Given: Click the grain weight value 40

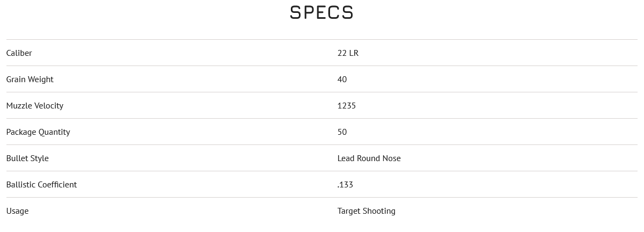Looking at the screenshot, I should 342,79.
